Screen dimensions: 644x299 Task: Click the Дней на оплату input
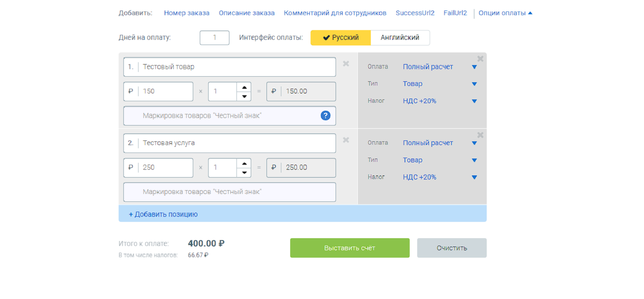215,38
